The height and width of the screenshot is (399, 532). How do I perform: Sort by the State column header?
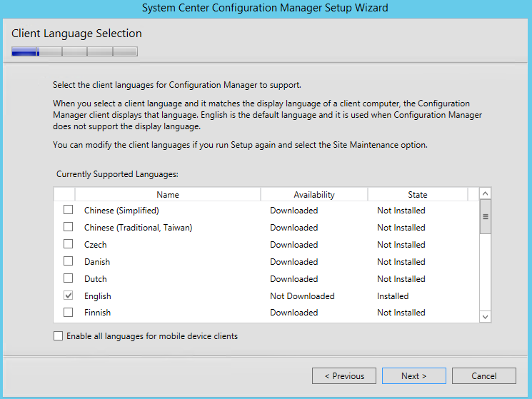(418, 194)
